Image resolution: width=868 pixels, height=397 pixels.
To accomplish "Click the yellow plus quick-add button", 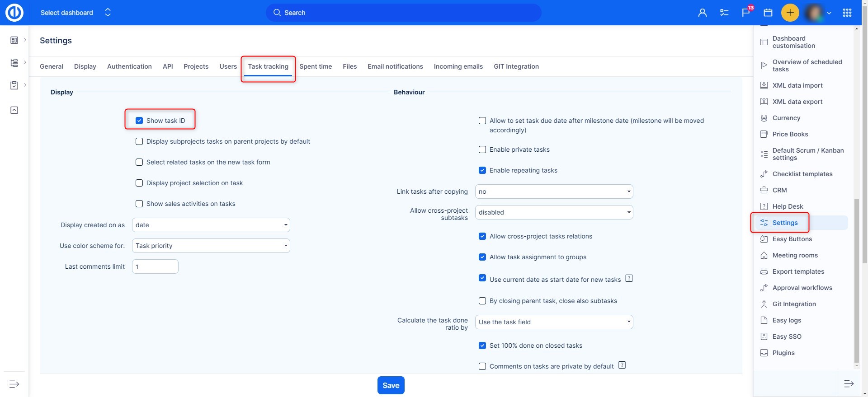I will [x=790, y=13].
